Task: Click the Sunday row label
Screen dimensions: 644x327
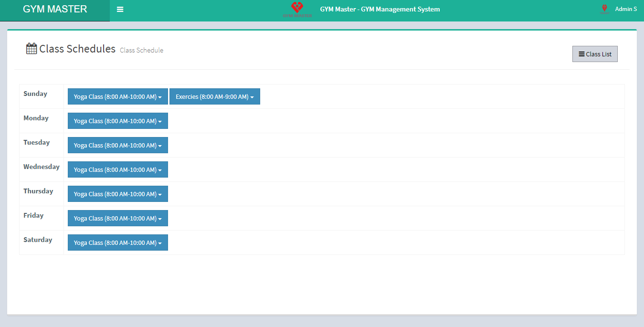Action: [35, 94]
